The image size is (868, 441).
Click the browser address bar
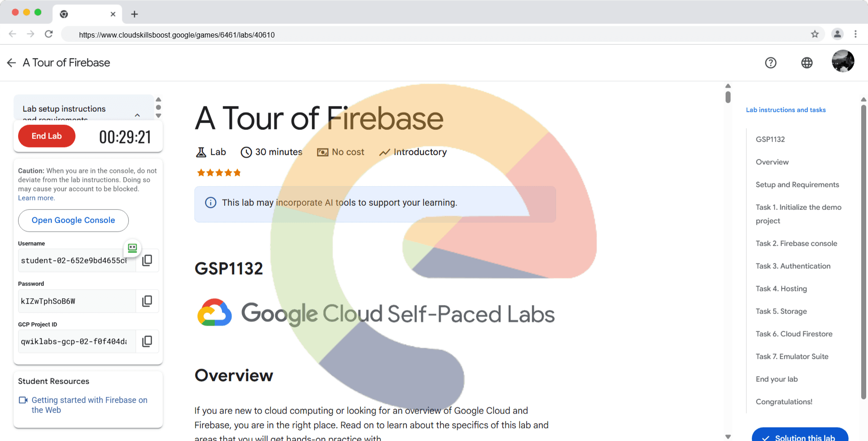(x=407, y=35)
